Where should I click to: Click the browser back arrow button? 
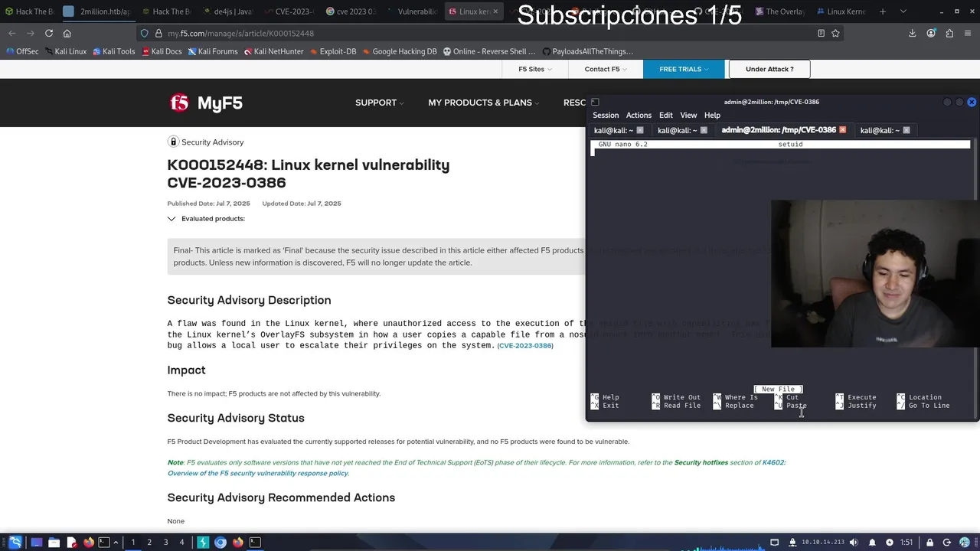tap(12, 33)
